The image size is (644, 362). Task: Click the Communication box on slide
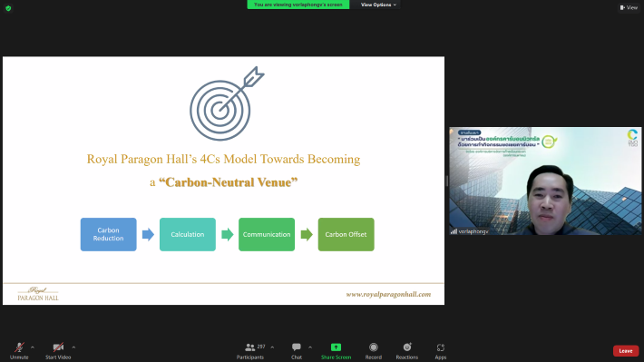coord(267,234)
